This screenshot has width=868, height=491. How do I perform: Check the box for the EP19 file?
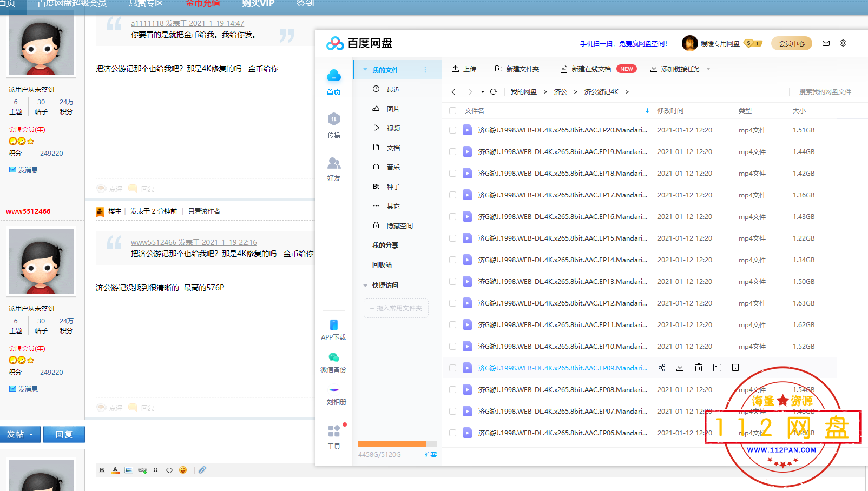click(x=452, y=151)
